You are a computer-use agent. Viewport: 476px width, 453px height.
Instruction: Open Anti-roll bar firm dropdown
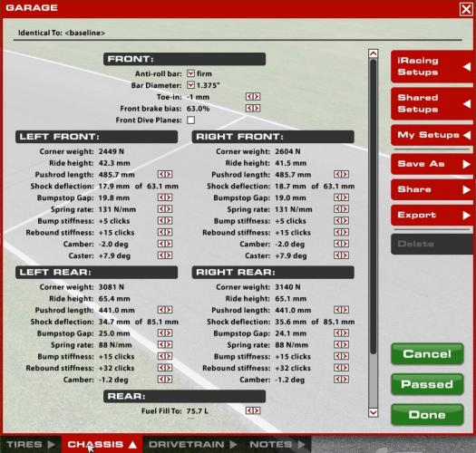(x=190, y=73)
